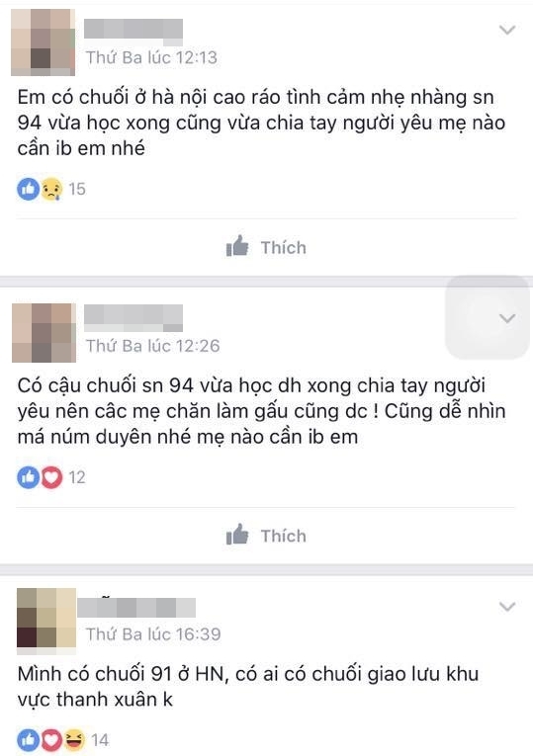Click sad reaction emoji on first post

pyautogui.click(x=51, y=189)
